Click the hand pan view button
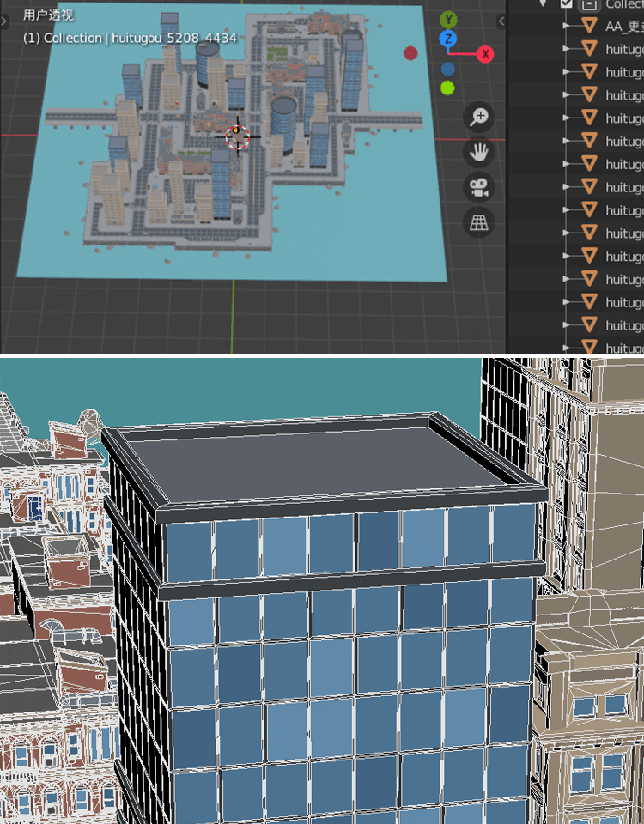Image resolution: width=644 pixels, height=824 pixels. click(478, 153)
